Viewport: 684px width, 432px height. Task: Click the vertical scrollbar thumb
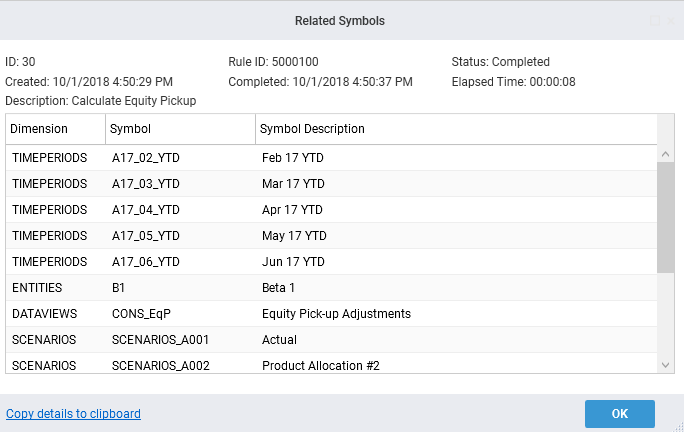click(666, 215)
